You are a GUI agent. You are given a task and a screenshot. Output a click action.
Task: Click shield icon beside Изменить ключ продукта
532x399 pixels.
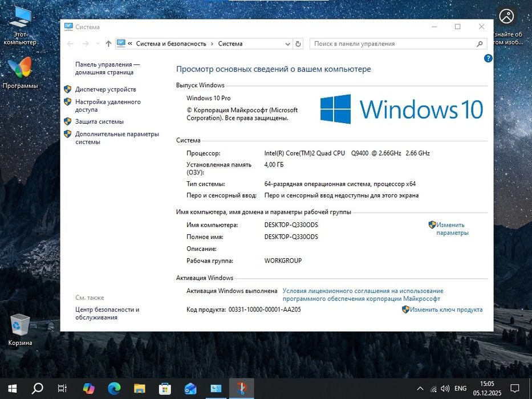coord(405,310)
